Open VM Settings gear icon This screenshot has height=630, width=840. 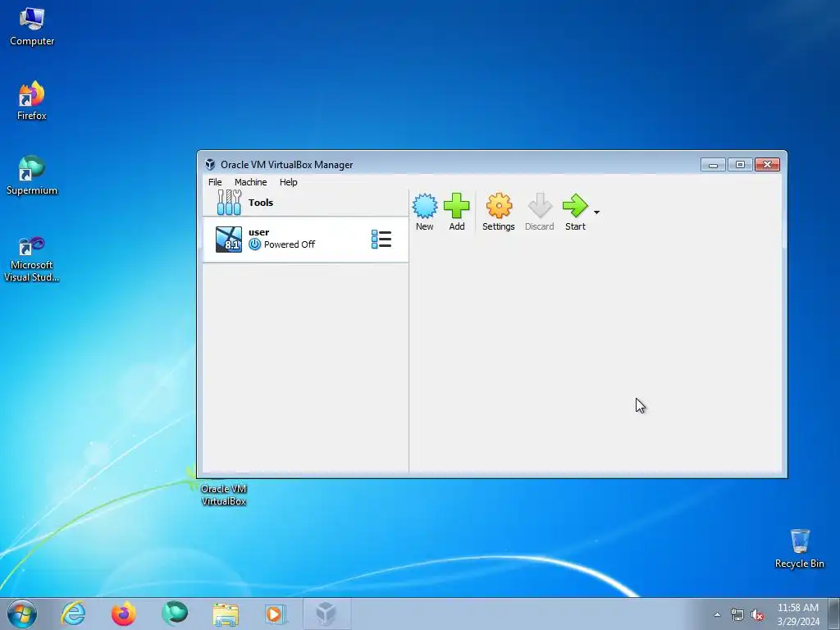coord(499,206)
